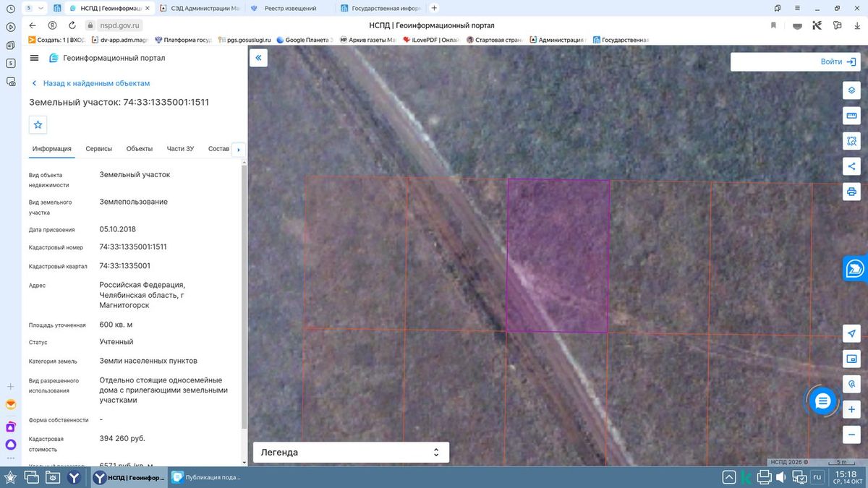This screenshot has width=868, height=488.
Task: Open a new browser tab
Action: coord(434,8)
